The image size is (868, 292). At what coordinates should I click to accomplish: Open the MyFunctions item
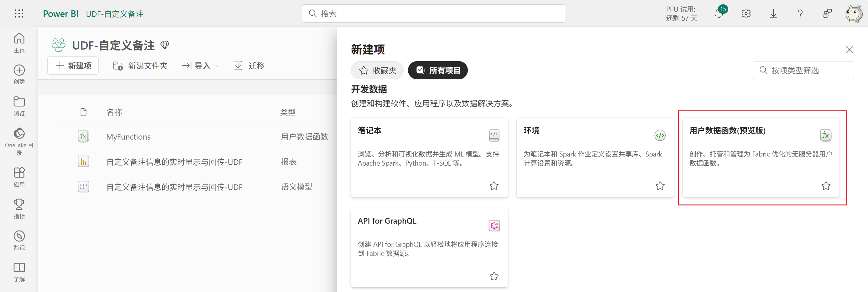128,136
